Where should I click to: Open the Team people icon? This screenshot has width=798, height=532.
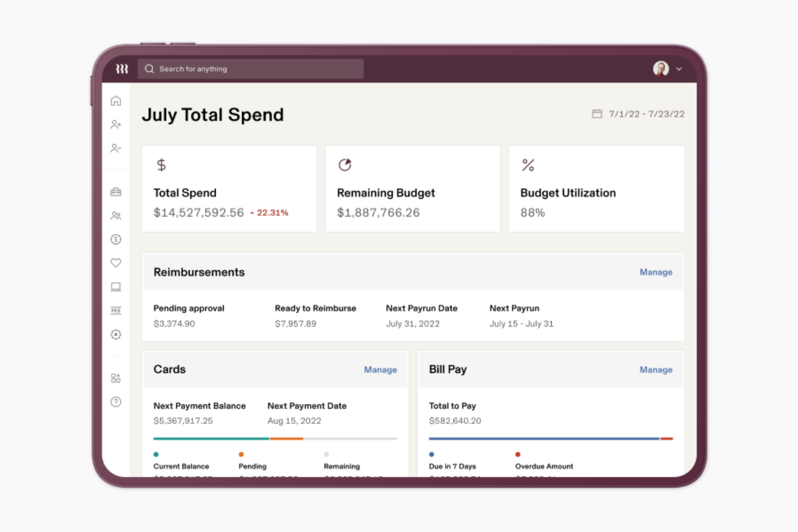pos(115,216)
